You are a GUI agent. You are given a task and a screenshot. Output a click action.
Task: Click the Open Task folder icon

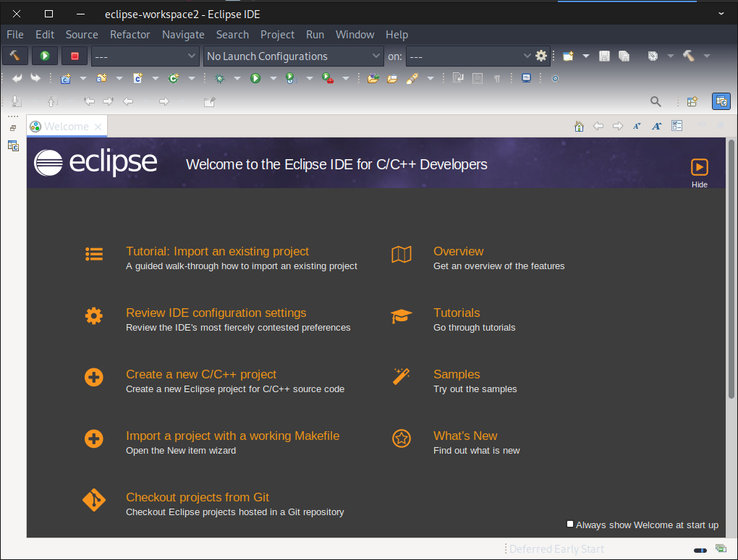(392, 79)
